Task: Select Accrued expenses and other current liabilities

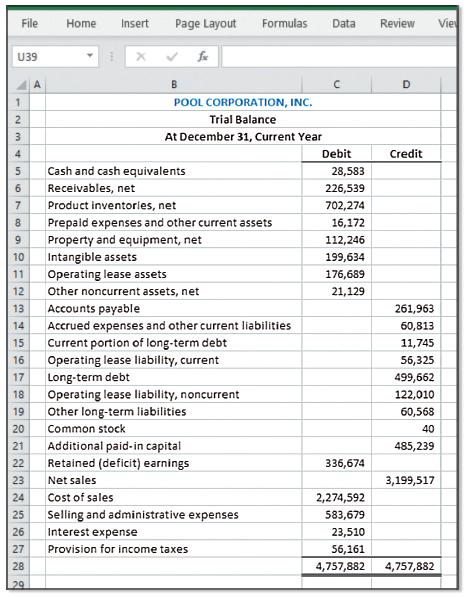Action: click(x=174, y=326)
